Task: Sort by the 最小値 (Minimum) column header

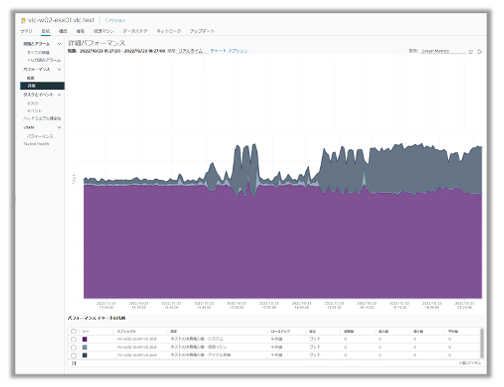Action: click(418, 332)
